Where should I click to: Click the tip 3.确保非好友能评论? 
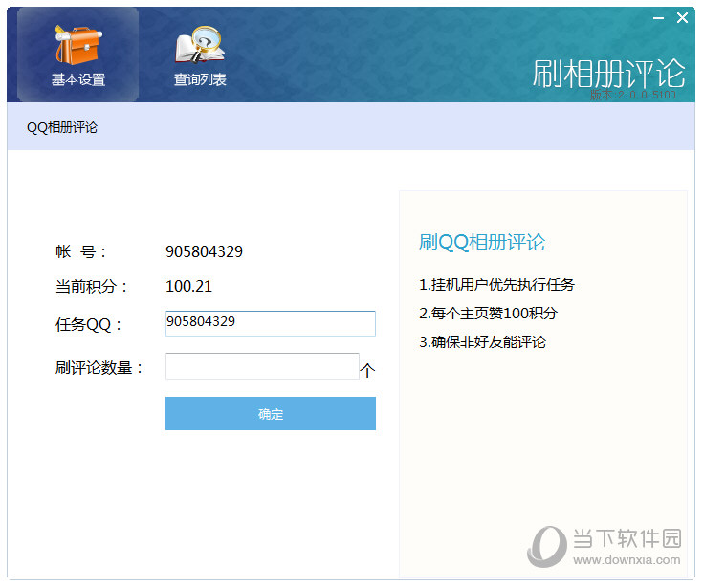(482, 342)
